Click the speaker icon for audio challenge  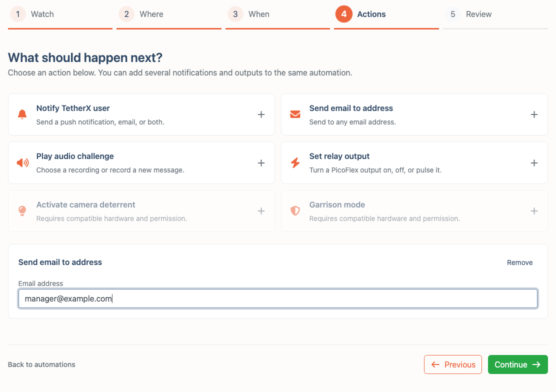coord(22,163)
